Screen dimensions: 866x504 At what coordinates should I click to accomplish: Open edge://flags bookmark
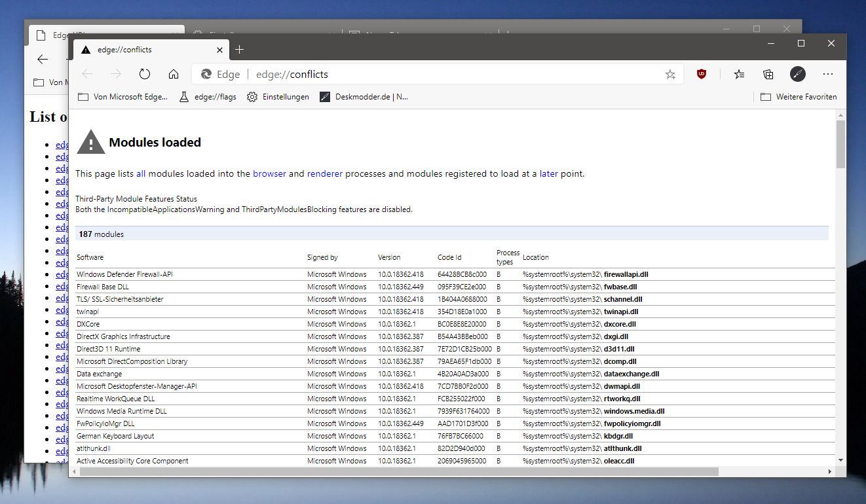[x=207, y=97]
